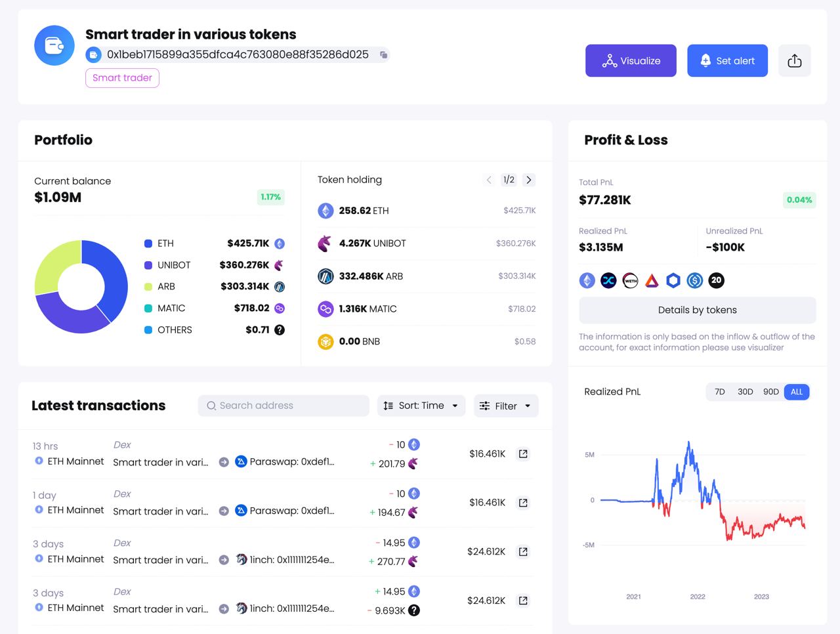
Task: Click the Paraswap icon in 13 hrs row
Action: 241,461
